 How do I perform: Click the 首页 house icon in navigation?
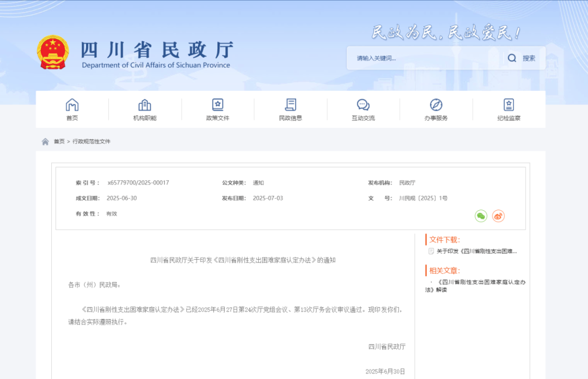click(x=72, y=105)
